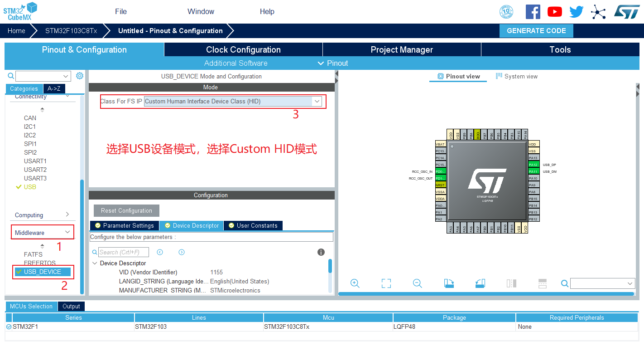Rotate the chip counter-clockwise
Viewport: 644px width, 346px height.
coord(480,283)
